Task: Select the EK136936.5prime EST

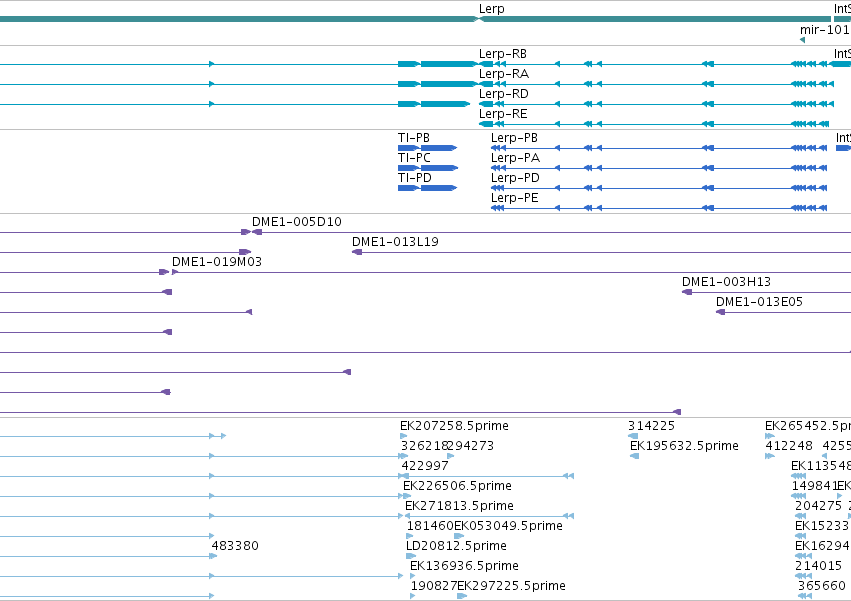Action: (465, 566)
